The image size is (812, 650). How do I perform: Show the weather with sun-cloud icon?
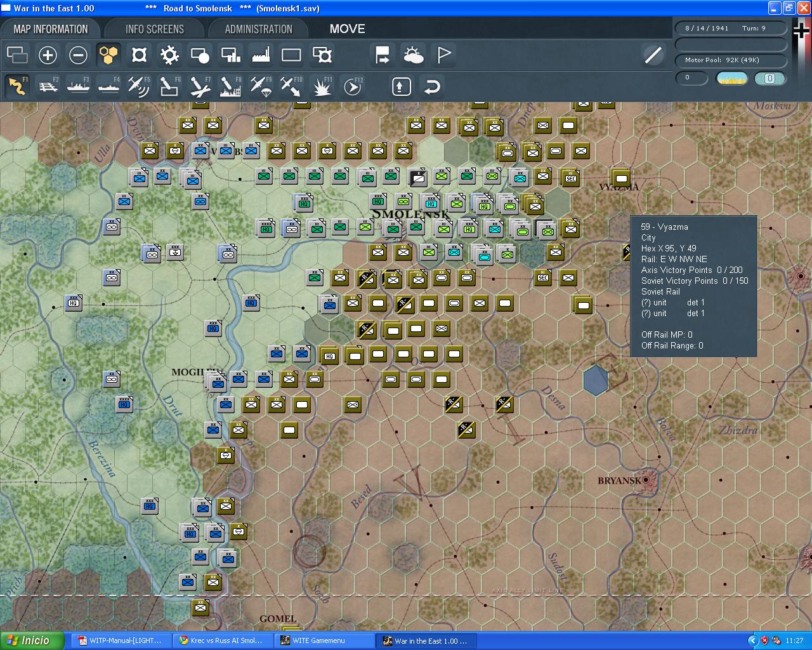click(413, 55)
